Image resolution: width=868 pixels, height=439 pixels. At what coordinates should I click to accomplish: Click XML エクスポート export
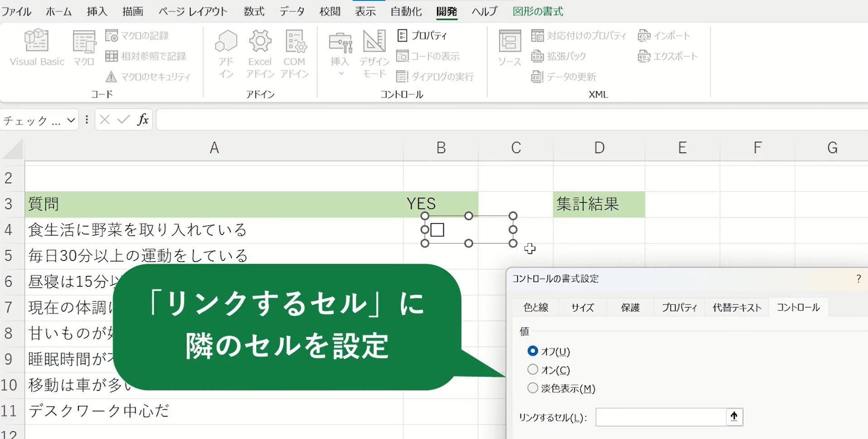(667, 56)
